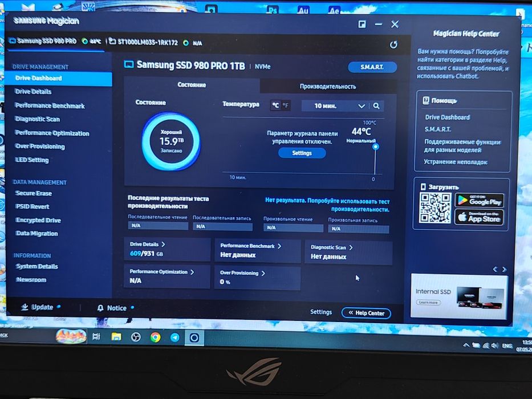
Task: Open PSID Revert in sidebar
Action: coord(33,206)
